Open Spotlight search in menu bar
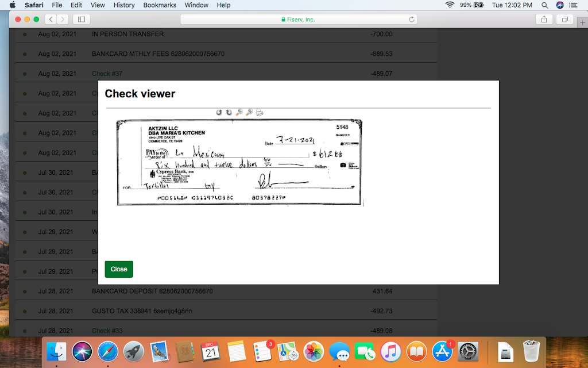Screen dimensions: 588x368 (544, 5)
